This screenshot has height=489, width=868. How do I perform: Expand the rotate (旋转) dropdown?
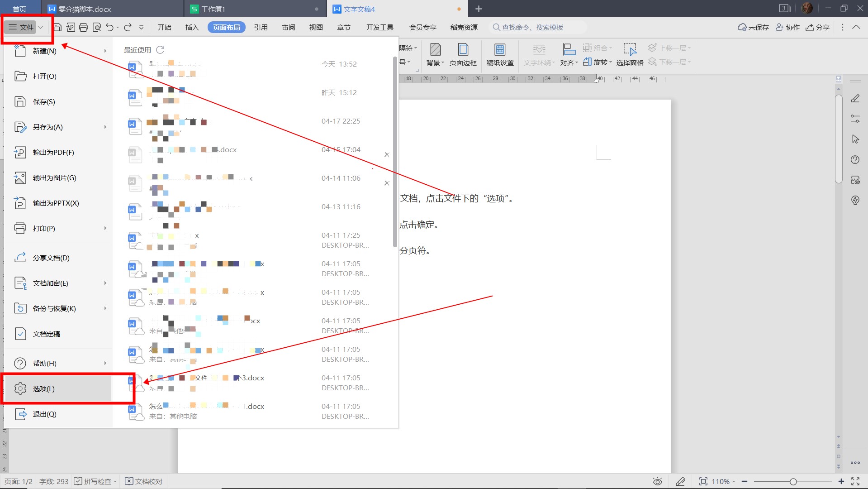598,62
